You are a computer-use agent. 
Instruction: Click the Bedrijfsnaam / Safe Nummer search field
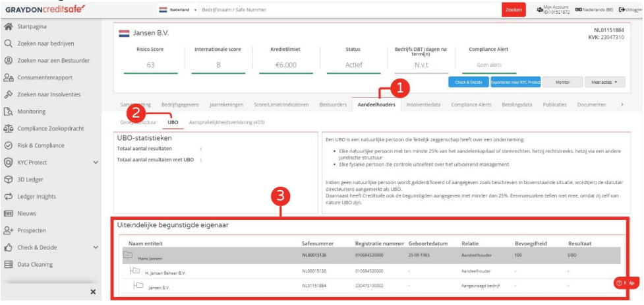pos(349,10)
